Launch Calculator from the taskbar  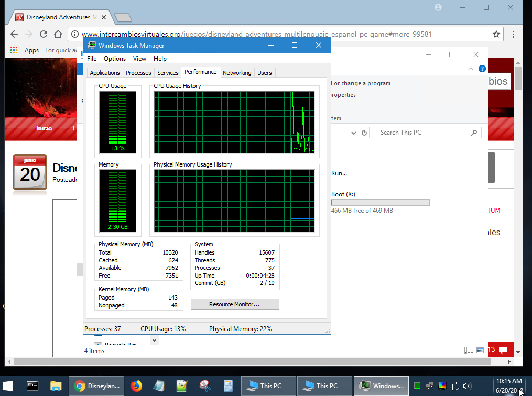[x=228, y=386]
